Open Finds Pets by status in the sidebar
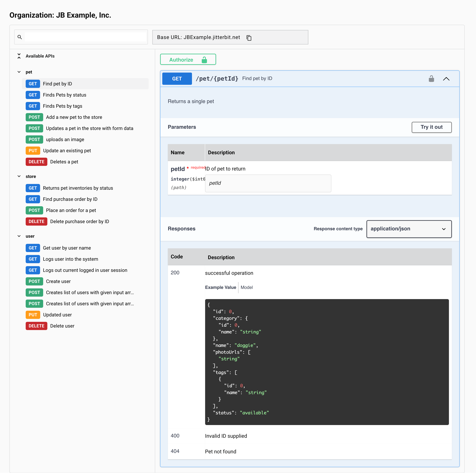Viewport: 476px width, 473px height. tap(65, 95)
